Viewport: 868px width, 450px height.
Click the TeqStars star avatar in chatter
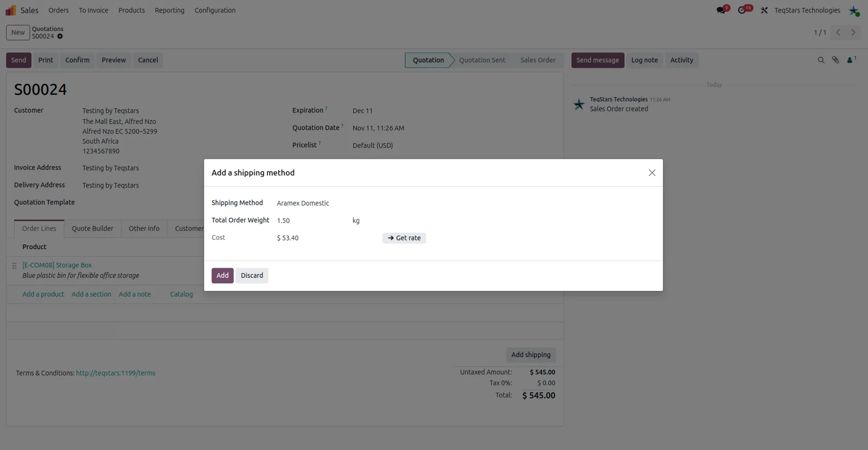(579, 104)
